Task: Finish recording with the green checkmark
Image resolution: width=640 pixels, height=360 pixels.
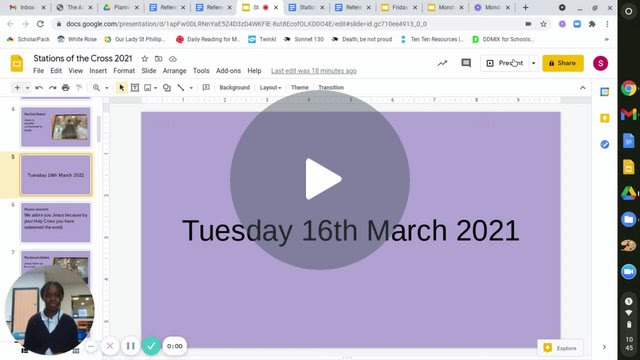Action: pos(151,346)
